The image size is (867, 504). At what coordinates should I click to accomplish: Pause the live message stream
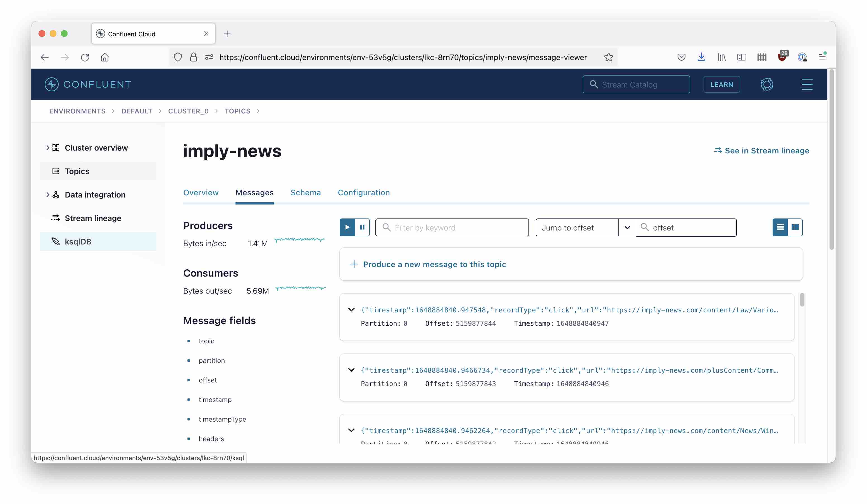click(362, 227)
